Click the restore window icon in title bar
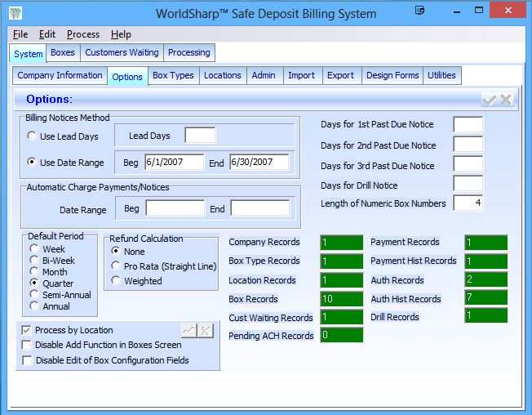This screenshot has height=415, width=532. [419, 11]
